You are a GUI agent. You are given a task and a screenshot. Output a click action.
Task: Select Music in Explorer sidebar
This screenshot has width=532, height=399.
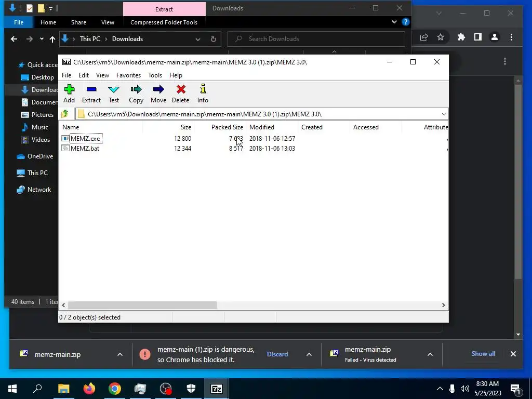click(x=35, y=127)
